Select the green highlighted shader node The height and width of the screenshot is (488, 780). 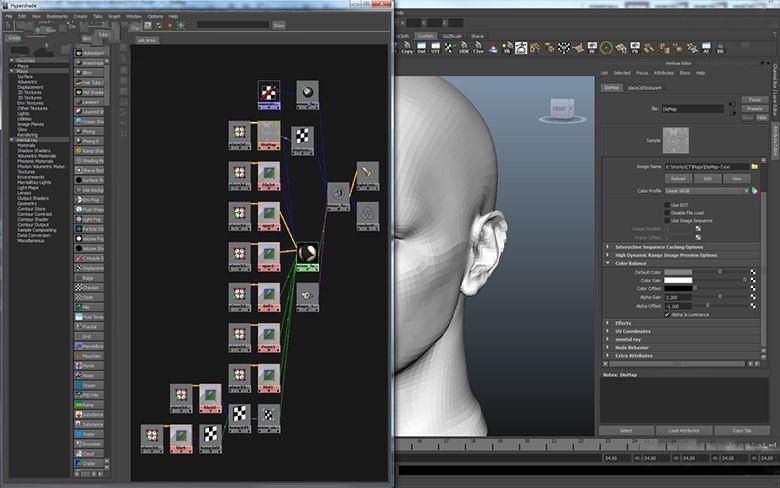click(x=307, y=257)
